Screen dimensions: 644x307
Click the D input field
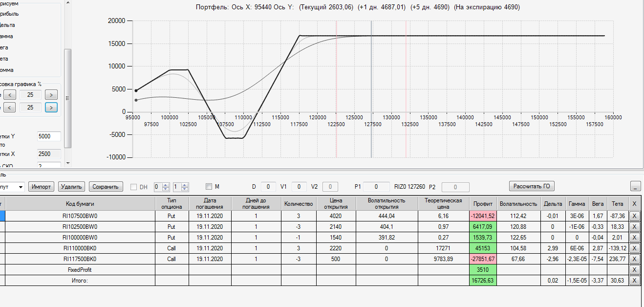[x=268, y=186]
